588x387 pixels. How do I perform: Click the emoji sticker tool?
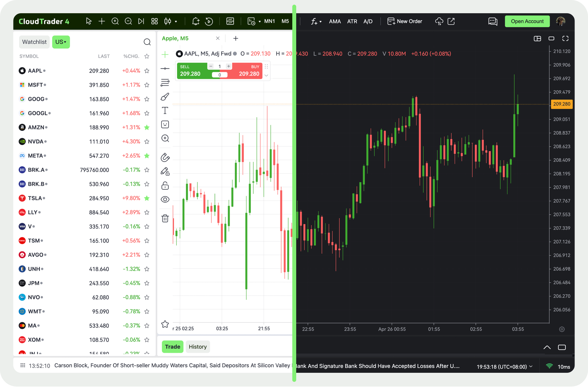pos(165,124)
